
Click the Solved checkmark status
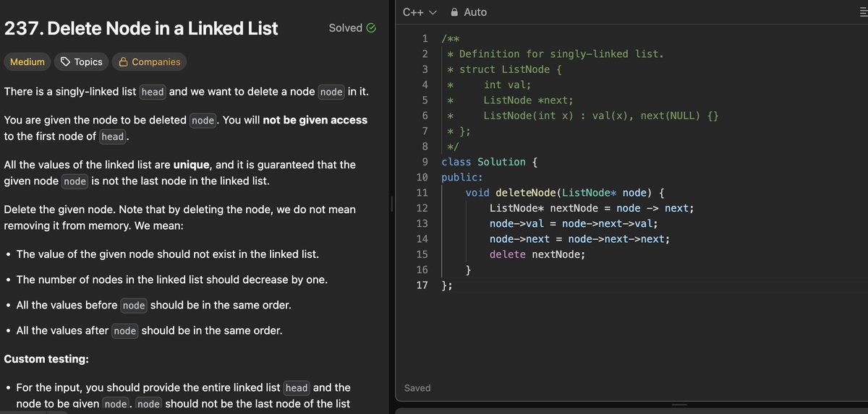[x=352, y=28]
